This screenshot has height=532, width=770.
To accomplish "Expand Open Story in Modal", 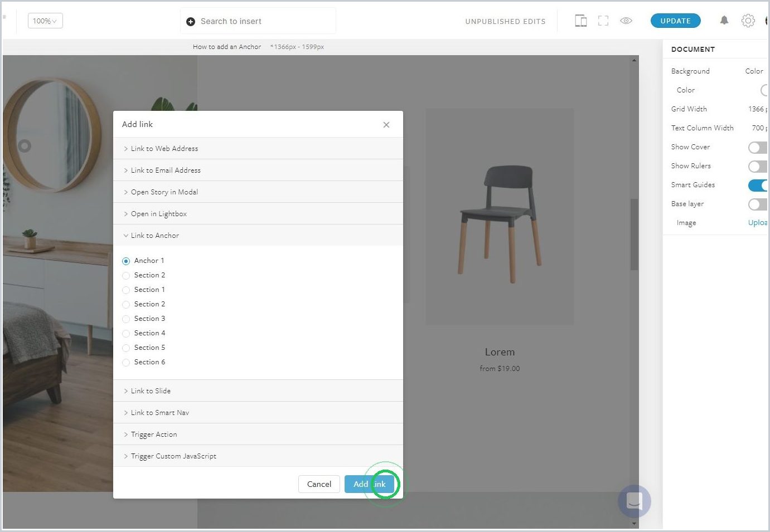I will (x=258, y=192).
